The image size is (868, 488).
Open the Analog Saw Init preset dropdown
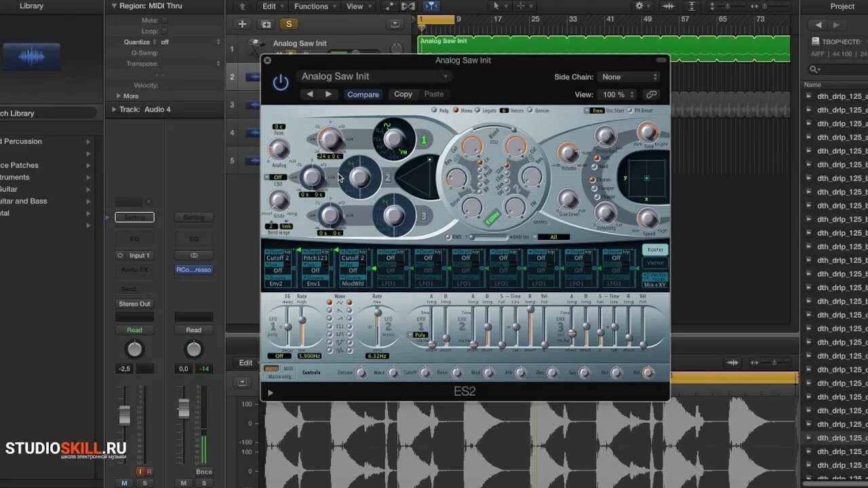point(374,77)
